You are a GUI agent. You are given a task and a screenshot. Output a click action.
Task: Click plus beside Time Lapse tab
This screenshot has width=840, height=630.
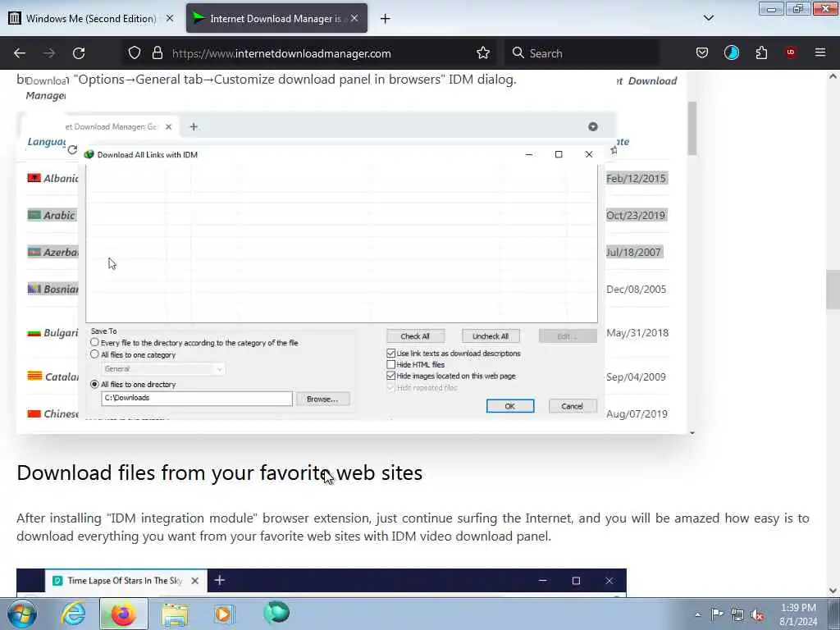click(219, 580)
